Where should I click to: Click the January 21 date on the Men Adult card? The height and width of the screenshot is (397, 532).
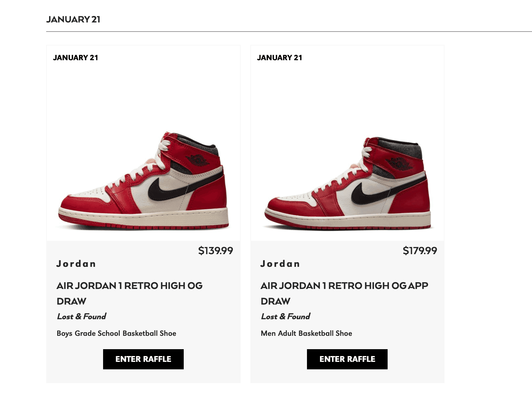point(279,58)
